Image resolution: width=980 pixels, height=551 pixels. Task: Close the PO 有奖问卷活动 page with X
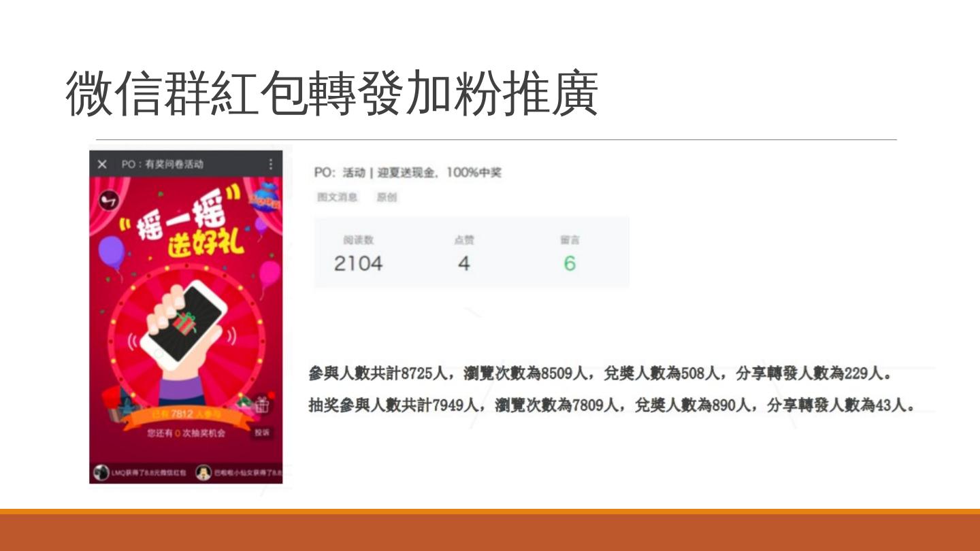coord(102,164)
